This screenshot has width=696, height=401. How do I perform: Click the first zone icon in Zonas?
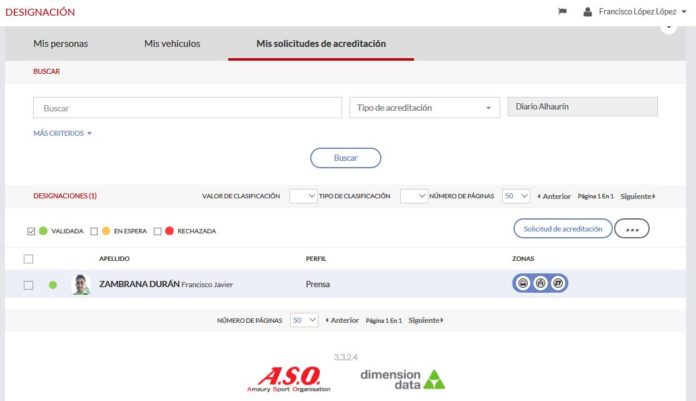click(523, 284)
